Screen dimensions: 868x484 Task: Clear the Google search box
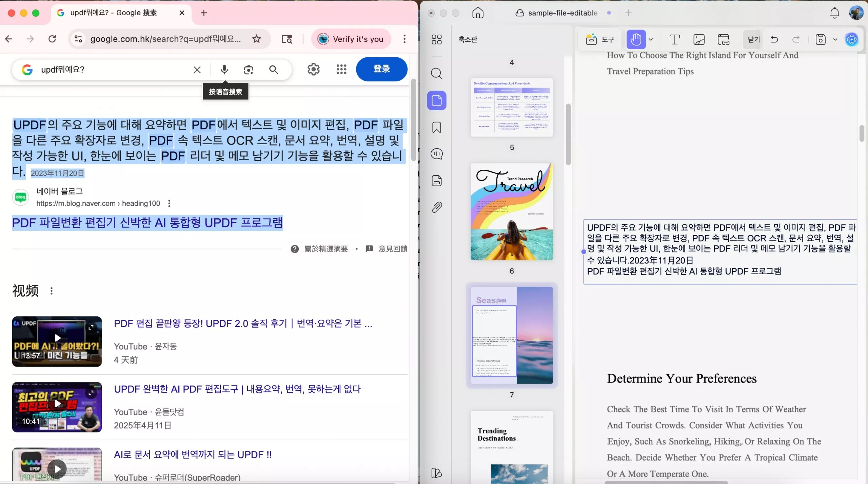point(197,70)
